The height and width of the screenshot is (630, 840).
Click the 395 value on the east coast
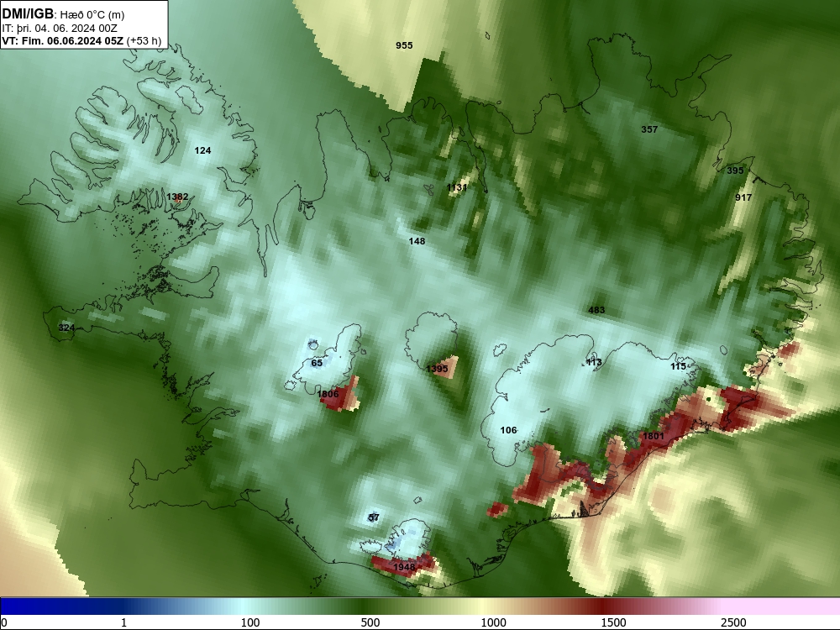click(735, 171)
